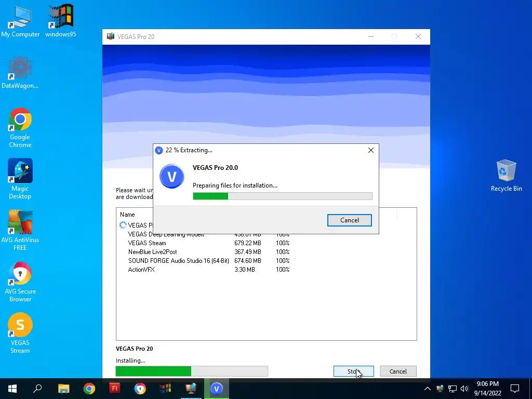This screenshot has width=532, height=399.
Task: Open AVG Secure Browser desktop shortcut
Action: tap(20, 282)
